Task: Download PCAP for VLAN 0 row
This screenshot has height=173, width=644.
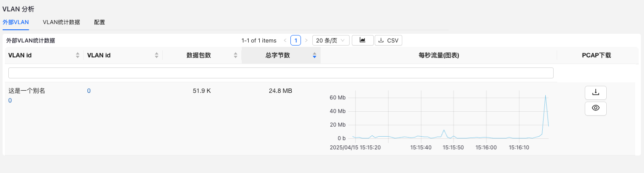Action: pyautogui.click(x=595, y=92)
